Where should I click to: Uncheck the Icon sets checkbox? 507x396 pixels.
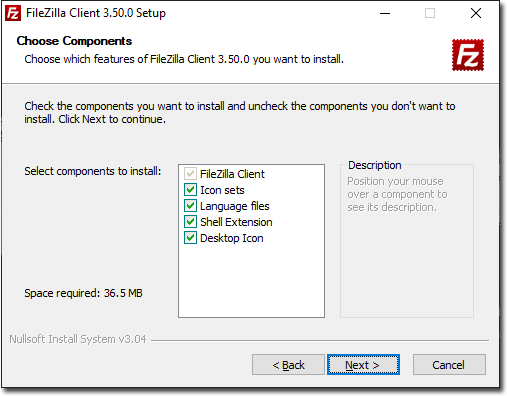click(190, 190)
